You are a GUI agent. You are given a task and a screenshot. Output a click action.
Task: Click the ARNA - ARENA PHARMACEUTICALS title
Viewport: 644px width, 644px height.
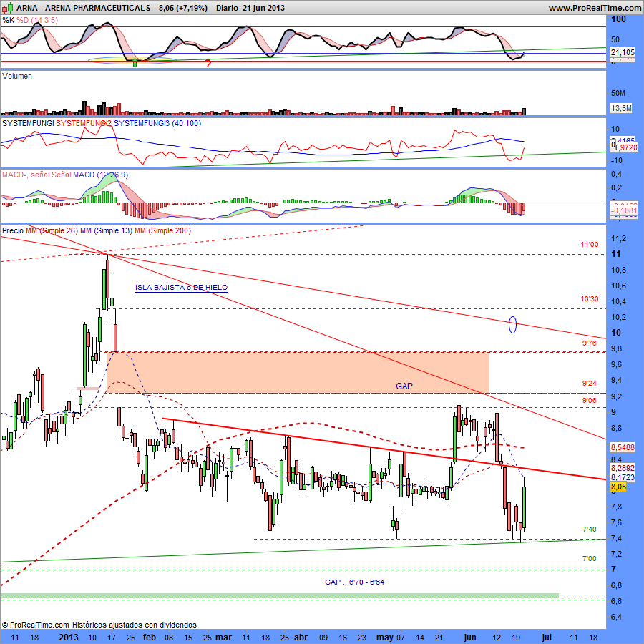pyautogui.click(x=84, y=8)
